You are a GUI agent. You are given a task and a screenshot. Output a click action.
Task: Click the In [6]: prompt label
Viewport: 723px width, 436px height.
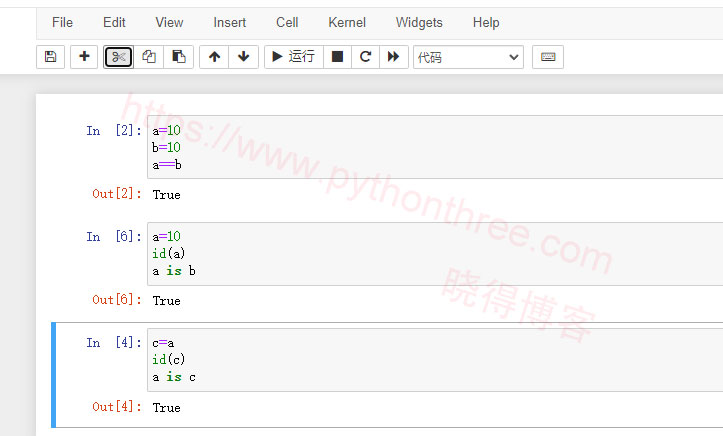click(x=113, y=236)
